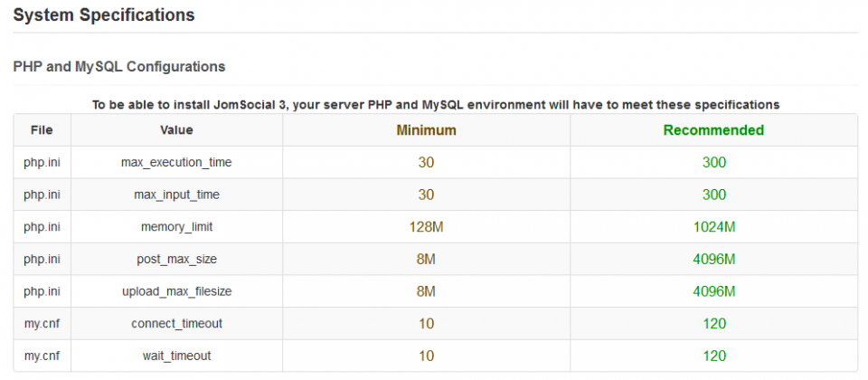Click the connect_timeout setting name
This screenshot has width=868, height=380.
click(x=176, y=323)
